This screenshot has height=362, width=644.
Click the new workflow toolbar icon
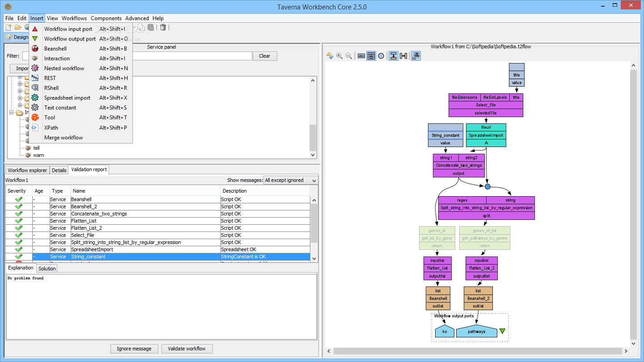[8, 27]
